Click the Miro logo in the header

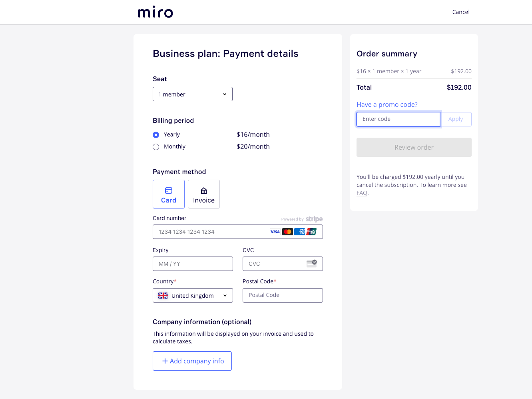[x=155, y=12]
